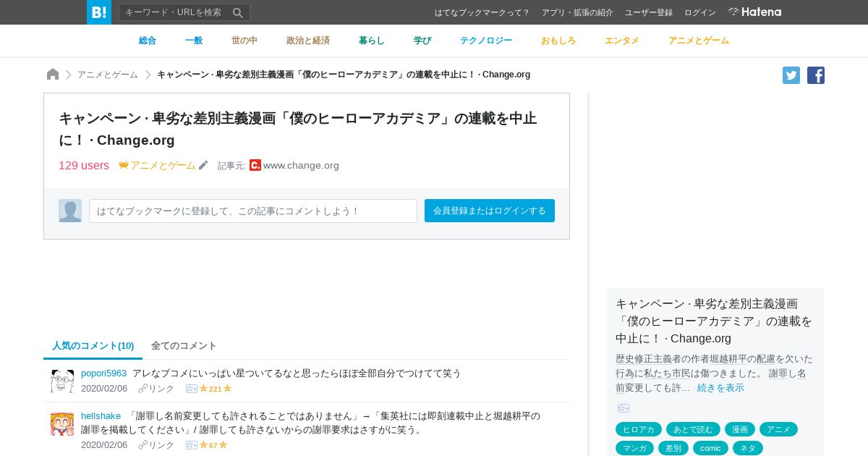
Task: Open エンタメ category in nav
Action: (622, 41)
